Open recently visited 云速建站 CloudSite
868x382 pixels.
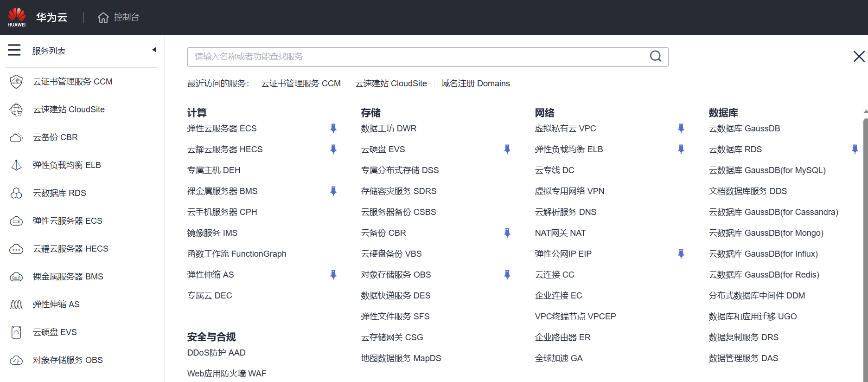pos(391,84)
